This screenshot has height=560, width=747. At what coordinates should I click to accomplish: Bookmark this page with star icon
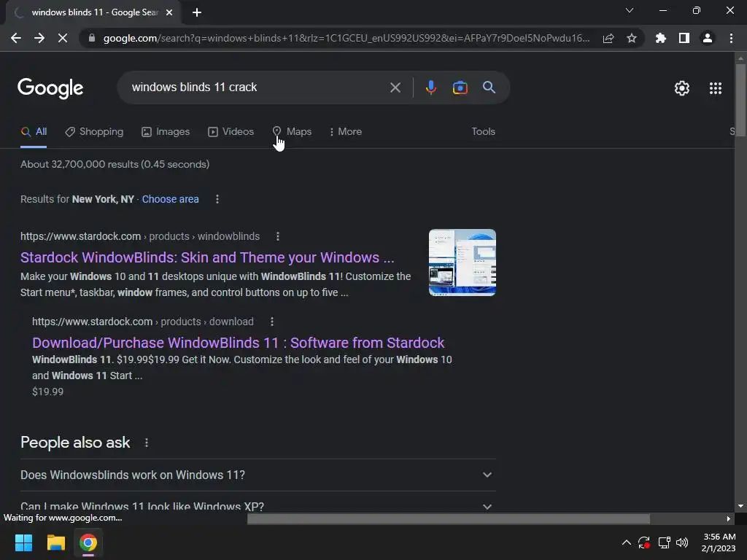[632, 38]
